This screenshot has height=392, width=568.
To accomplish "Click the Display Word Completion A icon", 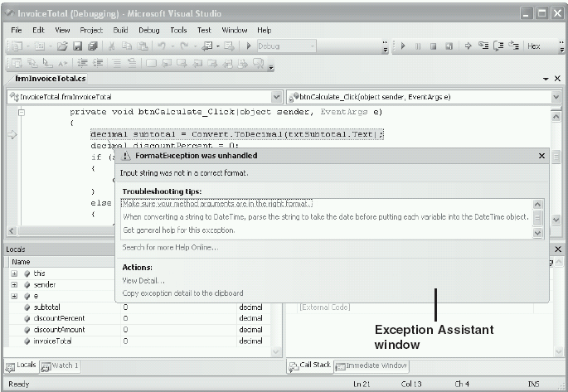I will click(x=63, y=63).
